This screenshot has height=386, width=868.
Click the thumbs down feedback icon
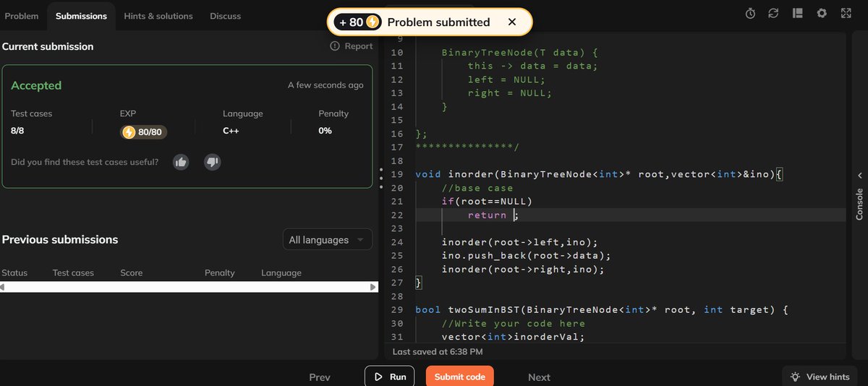(x=212, y=162)
